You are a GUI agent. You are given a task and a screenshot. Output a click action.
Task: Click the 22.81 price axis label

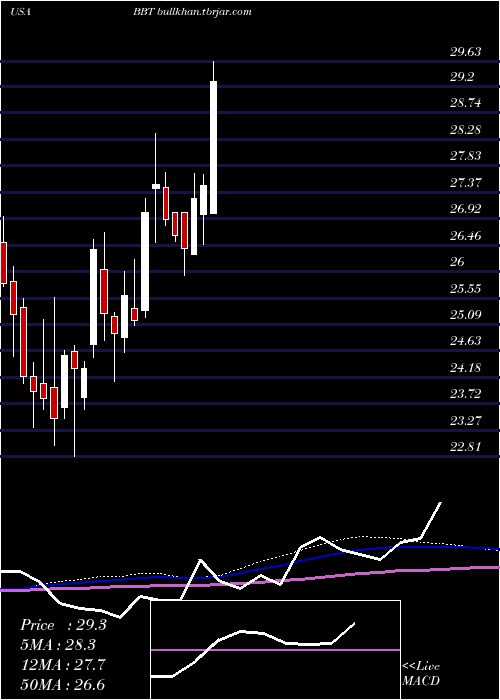[465, 446]
